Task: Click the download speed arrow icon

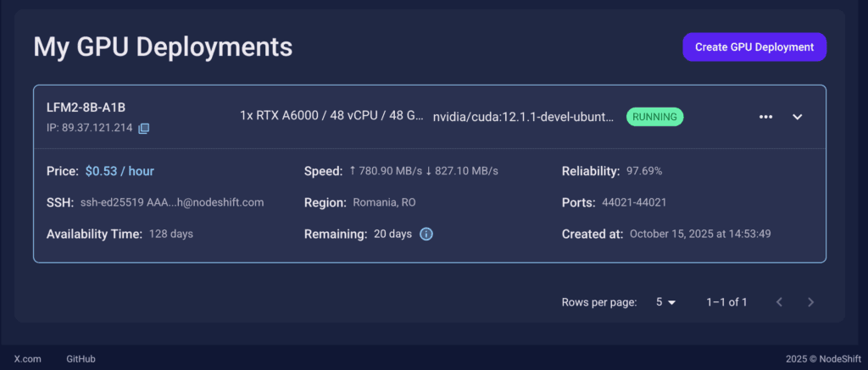Action: 428,171
